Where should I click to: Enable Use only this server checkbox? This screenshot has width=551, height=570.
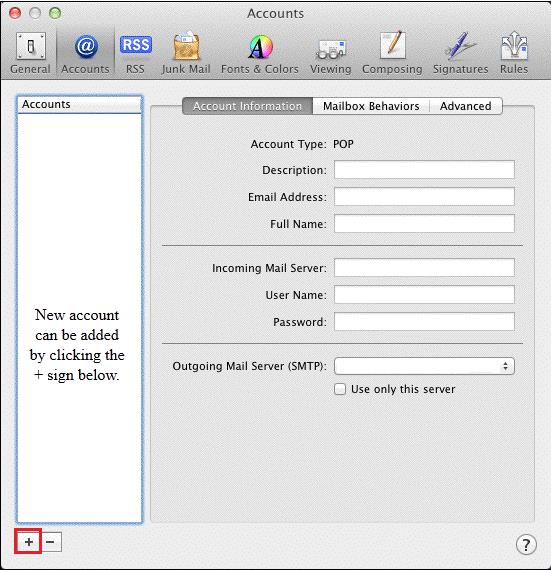[340, 389]
